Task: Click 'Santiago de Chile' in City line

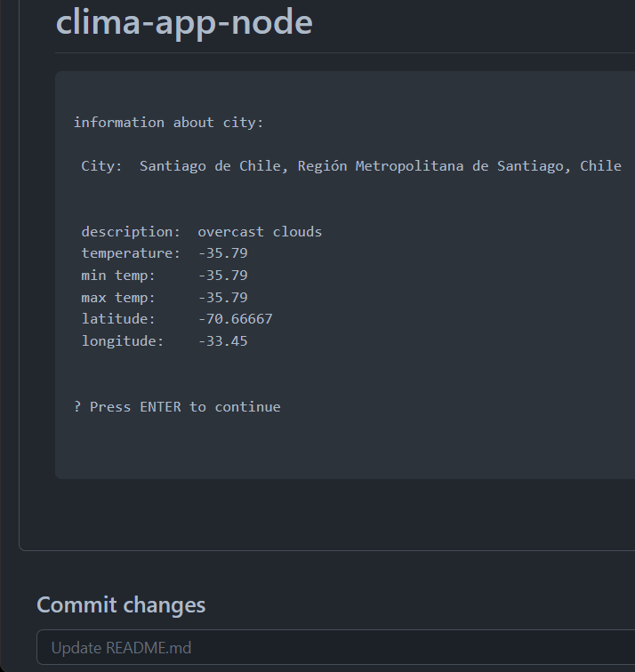Action: pyautogui.click(x=210, y=166)
